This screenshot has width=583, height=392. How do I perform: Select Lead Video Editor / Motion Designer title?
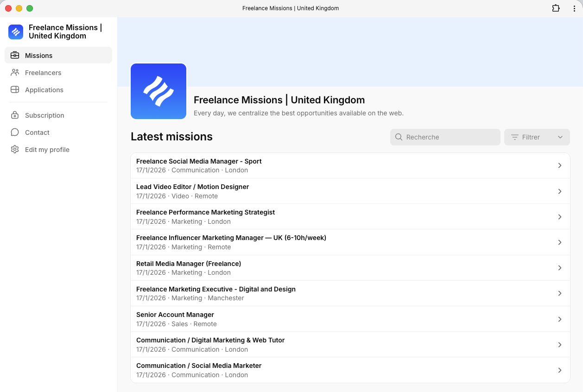(192, 187)
